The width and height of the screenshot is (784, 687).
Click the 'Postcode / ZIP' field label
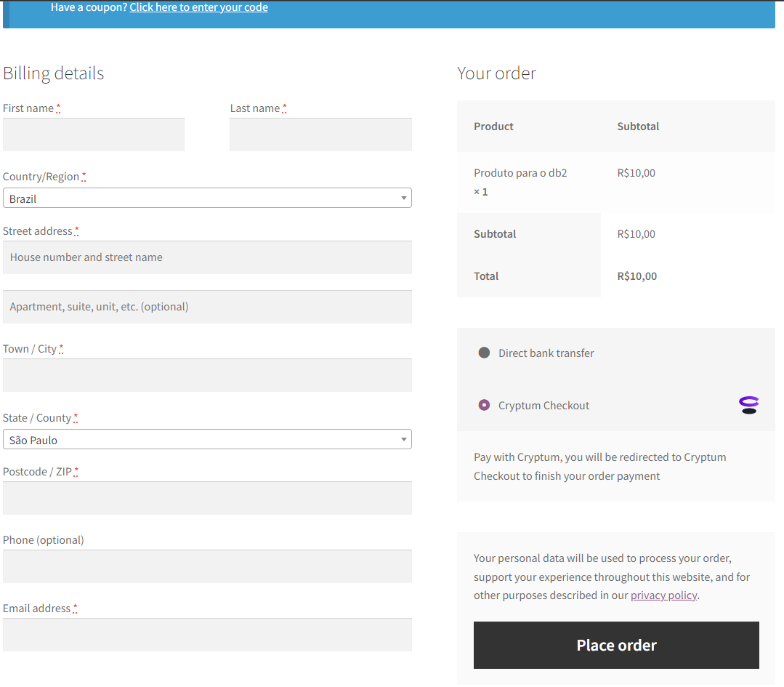coord(38,472)
